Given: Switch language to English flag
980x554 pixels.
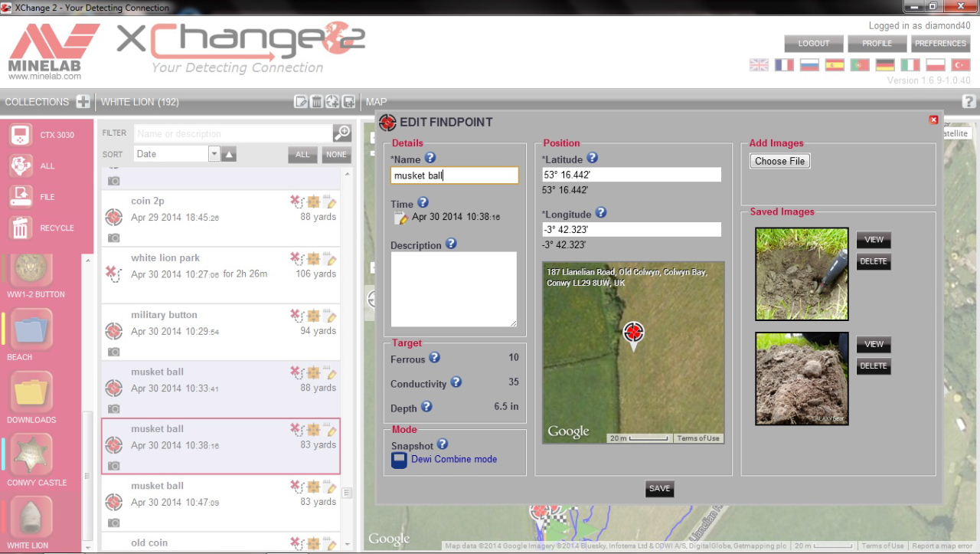Looking at the screenshot, I should coord(759,65).
